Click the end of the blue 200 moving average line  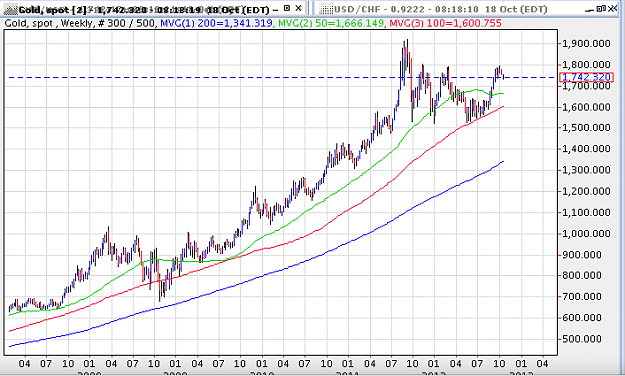pos(503,161)
